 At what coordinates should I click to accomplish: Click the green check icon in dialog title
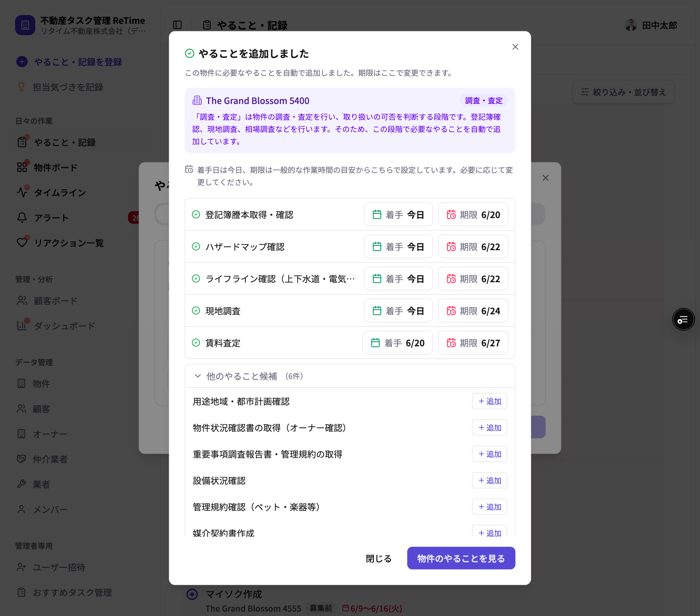click(x=189, y=53)
